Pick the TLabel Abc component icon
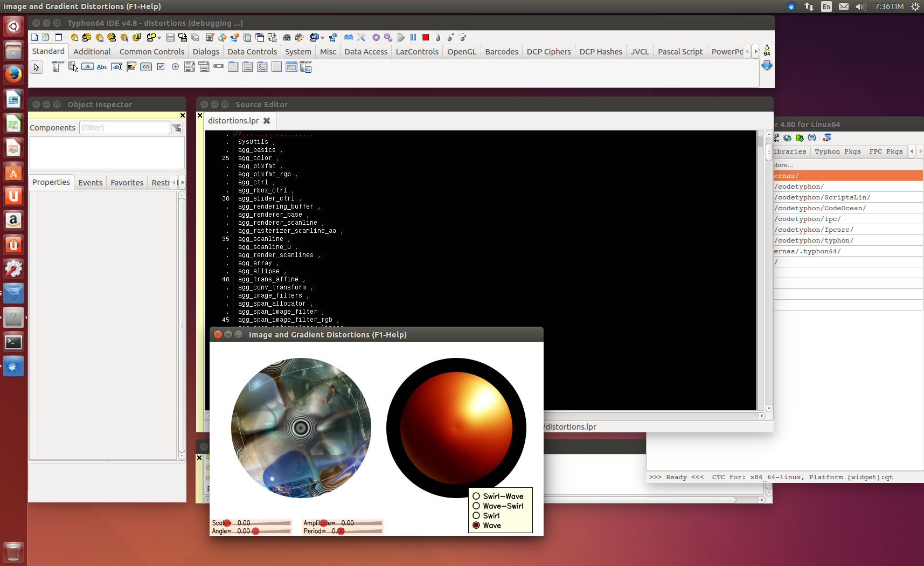 (x=102, y=67)
